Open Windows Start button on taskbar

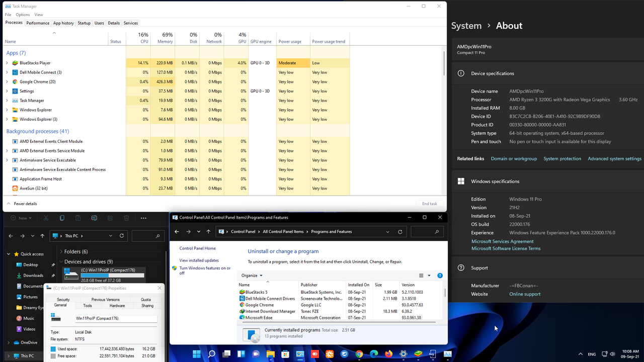pyautogui.click(x=196, y=354)
